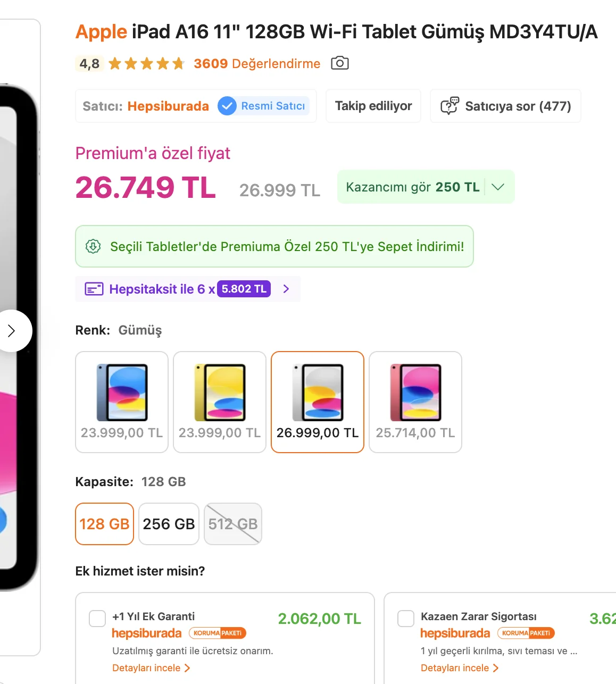Click the Resmi Satıcı verified badge
Image resolution: width=616 pixels, height=684 pixels.
point(264,106)
